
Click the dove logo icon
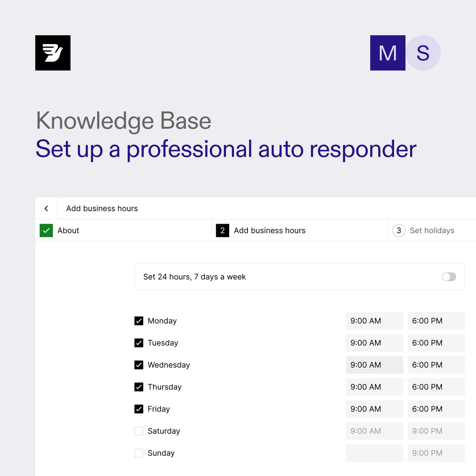(53, 53)
